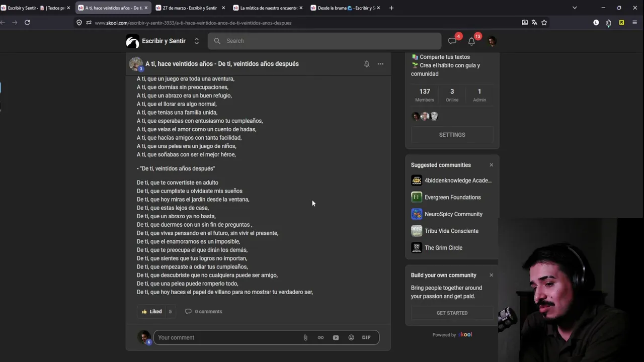Open the GIF picker
The image size is (644, 362).
pos(366,337)
